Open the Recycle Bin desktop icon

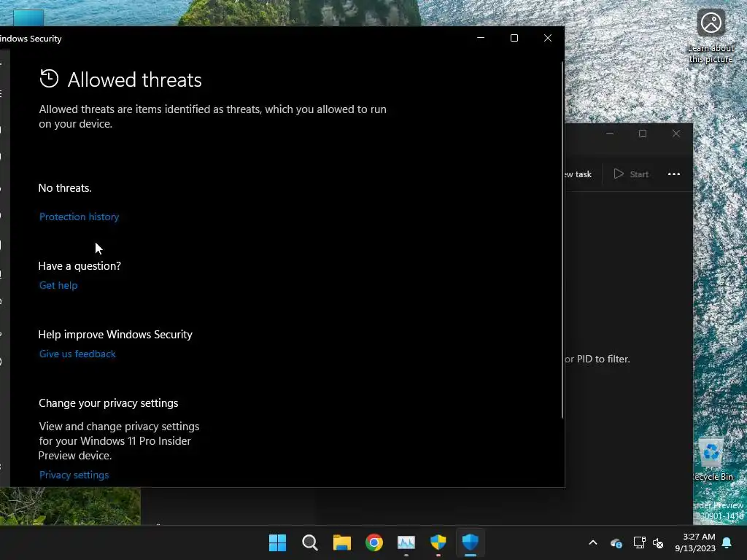[x=713, y=459]
